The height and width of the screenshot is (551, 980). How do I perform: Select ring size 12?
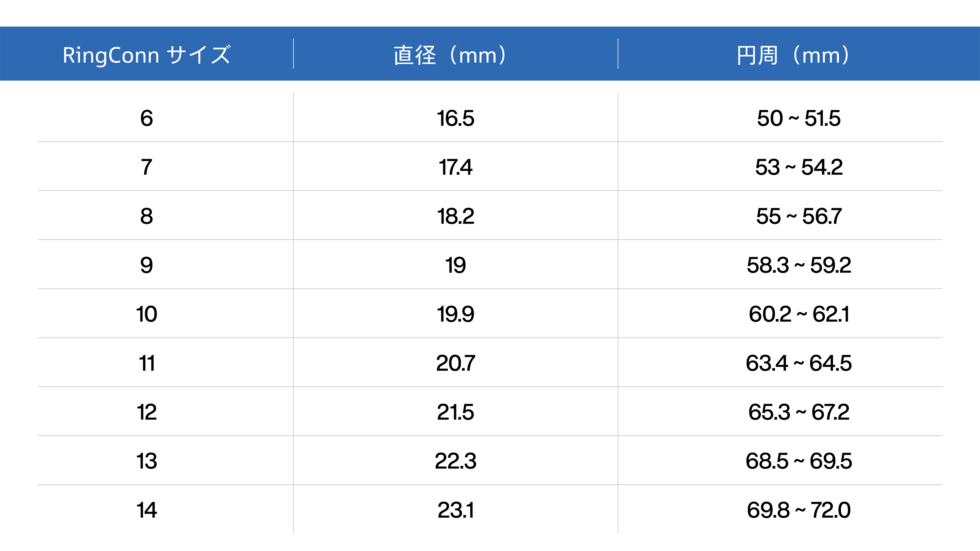[x=147, y=412]
